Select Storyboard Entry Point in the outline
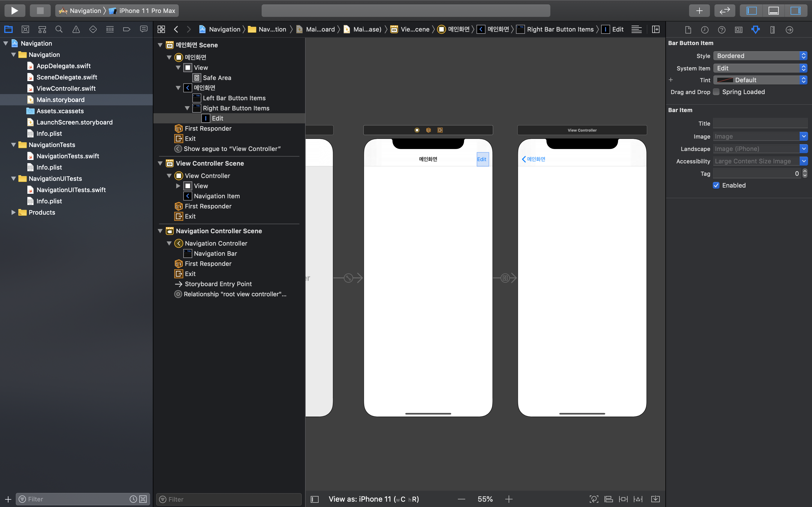Viewport: 812px width, 507px height. [218, 284]
